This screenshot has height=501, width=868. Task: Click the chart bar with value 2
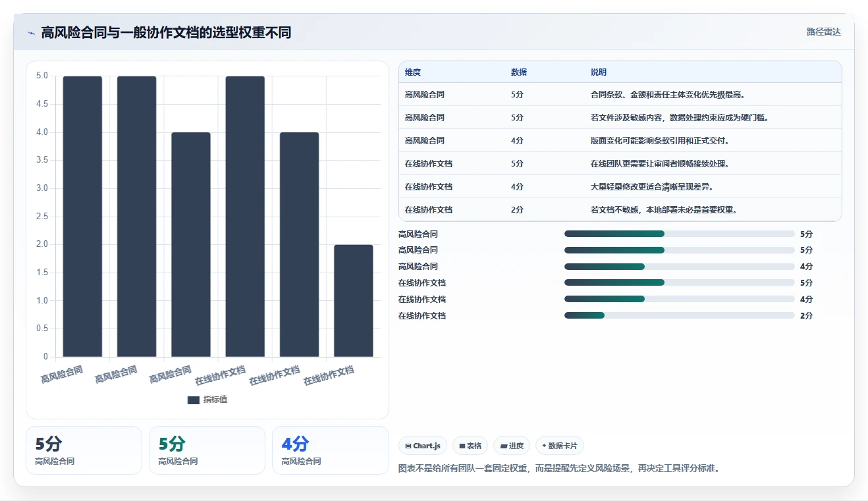point(354,301)
